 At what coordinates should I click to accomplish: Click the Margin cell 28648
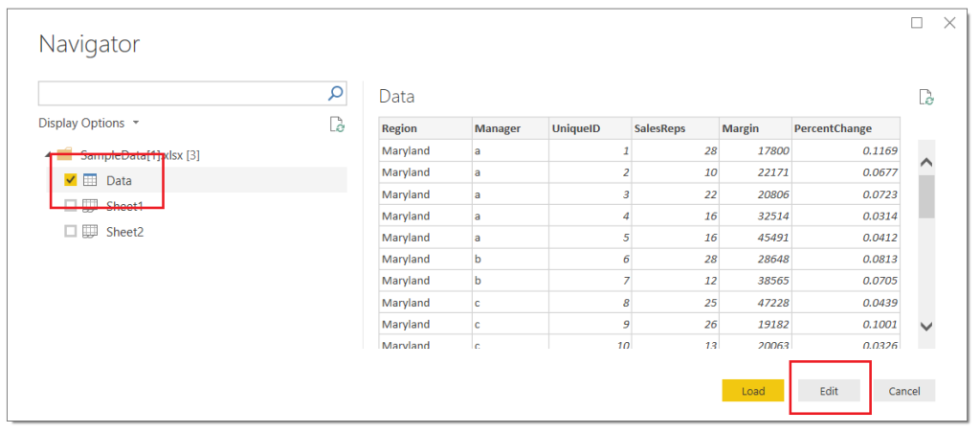tap(755, 259)
